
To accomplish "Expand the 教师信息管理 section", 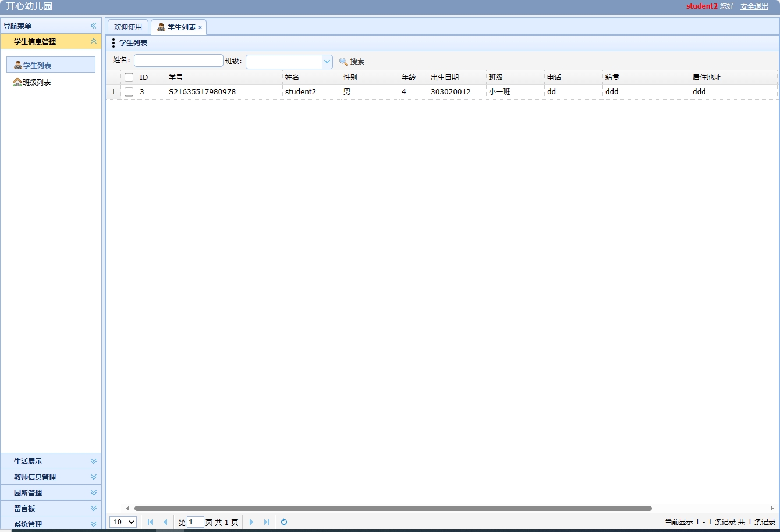I will tap(93, 477).
